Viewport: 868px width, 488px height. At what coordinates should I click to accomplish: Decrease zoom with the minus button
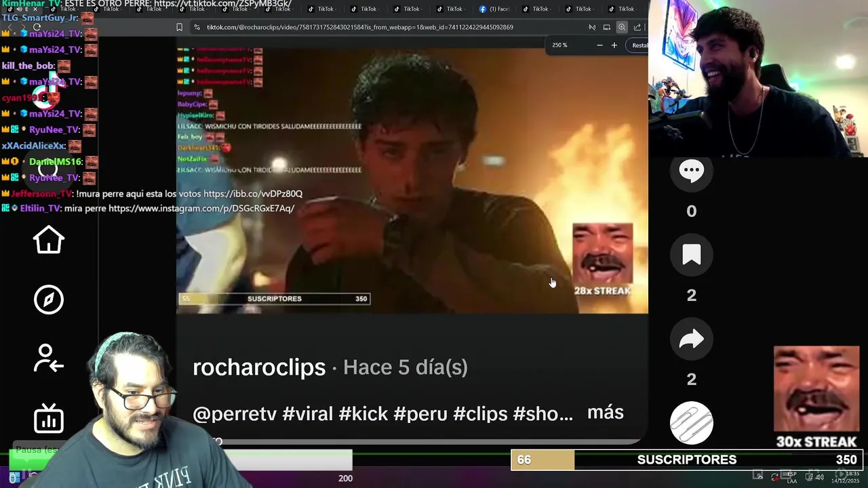[x=599, y=45]
